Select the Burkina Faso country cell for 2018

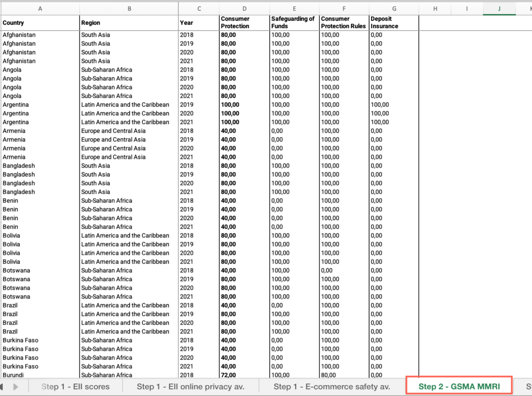(40, 340)
